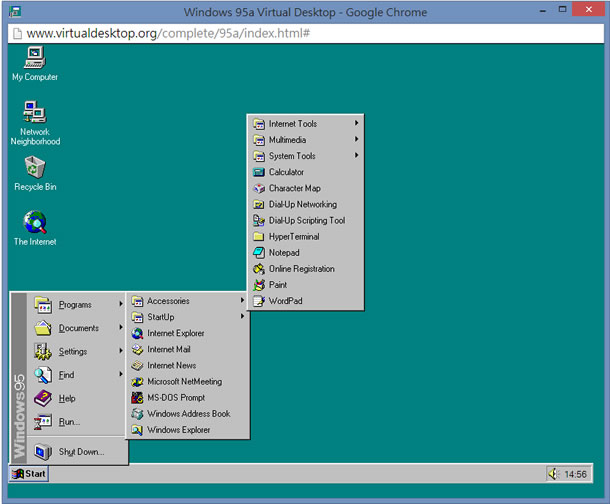Viewport: 610px width, 504px height.
Task: Expand the Settings submenu arrow
Action: click(121, 351)
